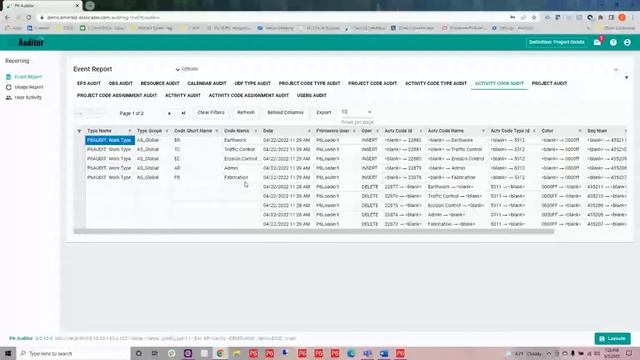Open the Code Name column filter menu
Image resolution: width=640 pixels, height=360 pixels.
pyautogui.click(x=256, y=131)
